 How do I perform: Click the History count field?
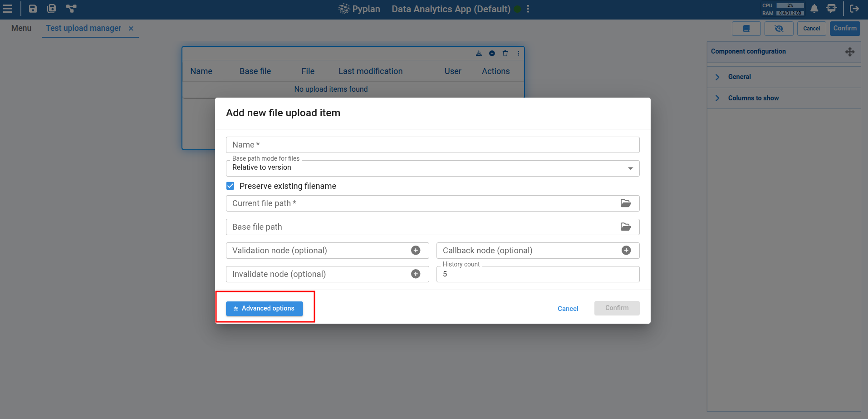[538, 274]
